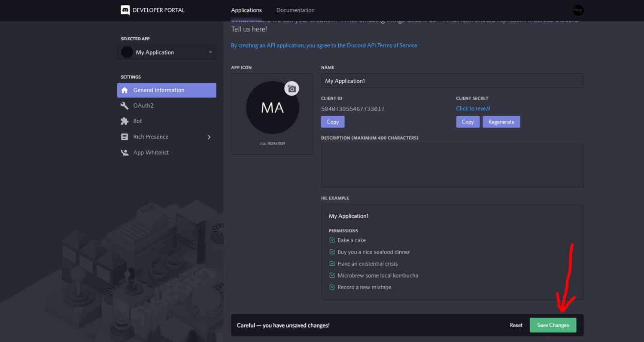Image resolution: width=644 pixels, height=342 pixels.
Task: Toggle Microbrew some local kombucha checkbox
Action: 332,275
